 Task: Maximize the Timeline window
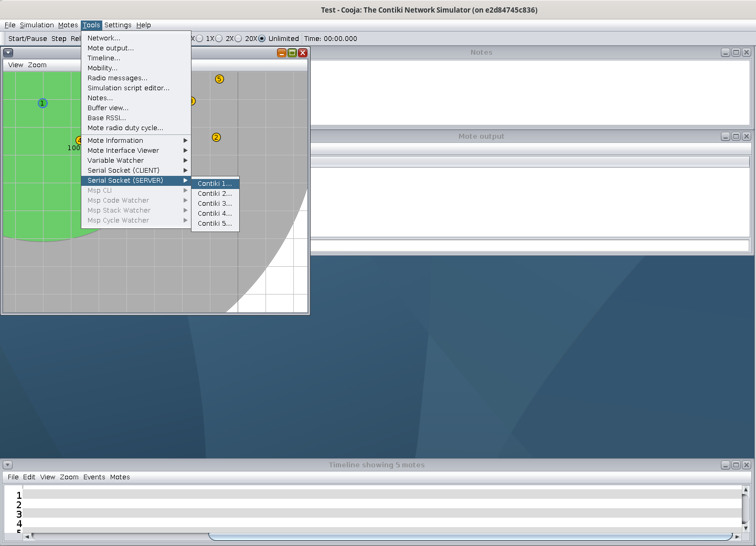[x=736, y=465]
